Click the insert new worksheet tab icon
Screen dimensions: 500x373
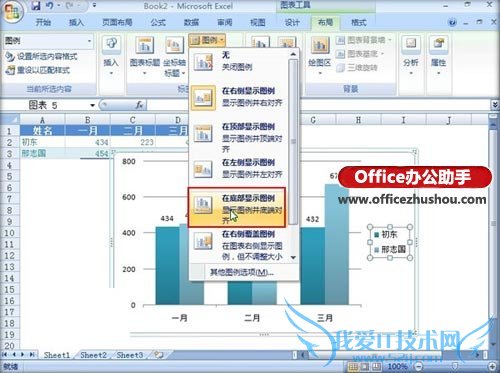pos(159,355)
